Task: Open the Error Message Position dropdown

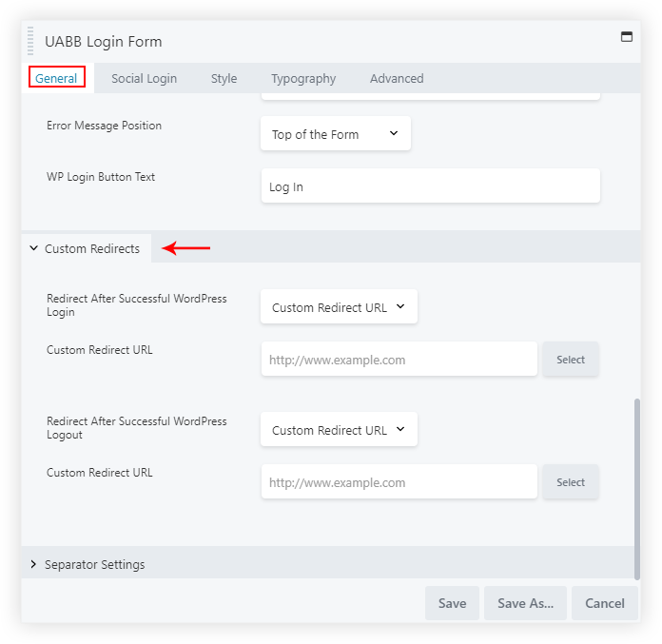Action: (335, 134)
